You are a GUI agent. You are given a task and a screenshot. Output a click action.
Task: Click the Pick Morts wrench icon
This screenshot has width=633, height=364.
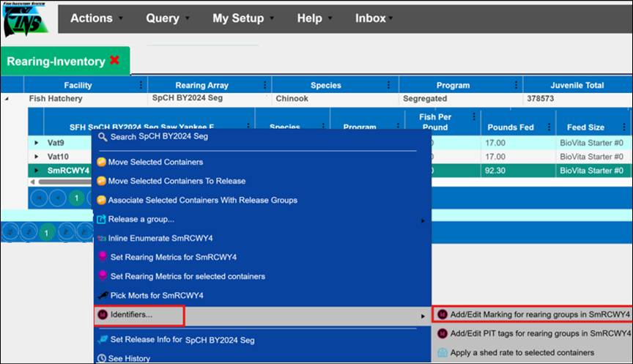tap(102, 295)
